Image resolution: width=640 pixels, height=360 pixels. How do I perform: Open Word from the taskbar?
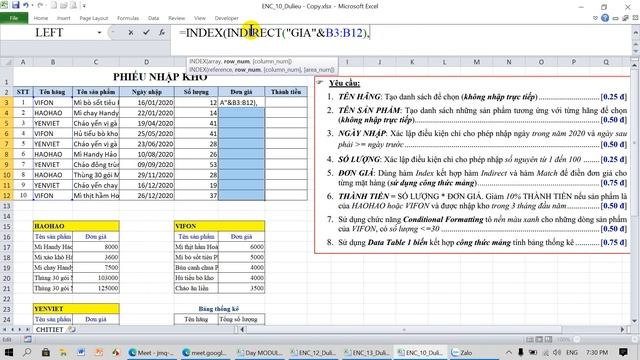80,352
